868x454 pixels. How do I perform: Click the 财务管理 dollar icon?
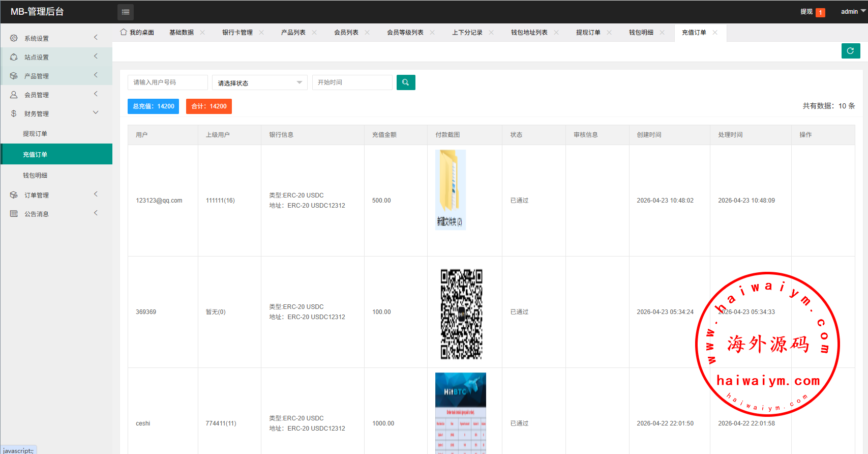[14, 113]
